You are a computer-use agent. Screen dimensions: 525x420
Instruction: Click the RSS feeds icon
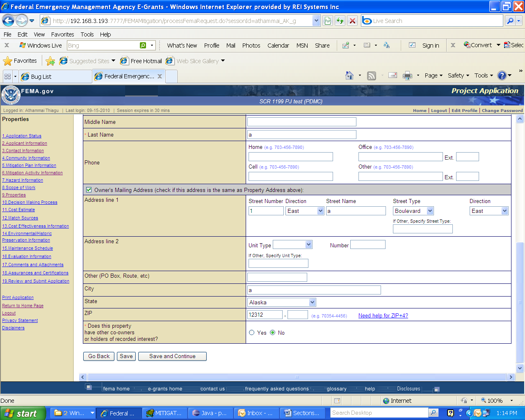pyautogui.click(x=371, y=75)
